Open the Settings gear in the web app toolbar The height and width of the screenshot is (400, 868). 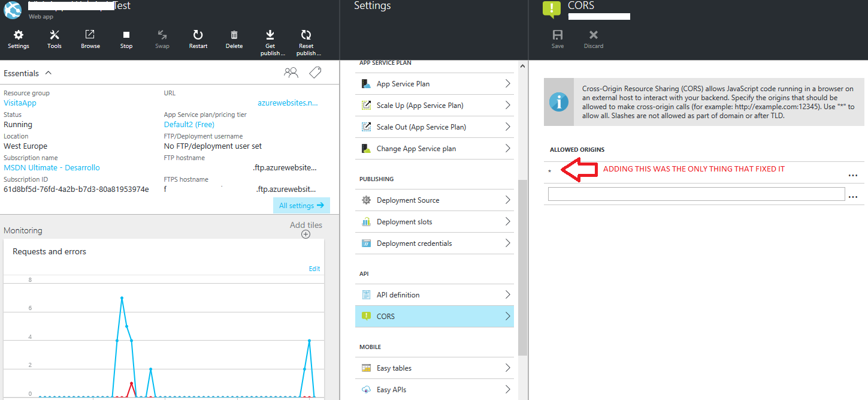[19, 35]
